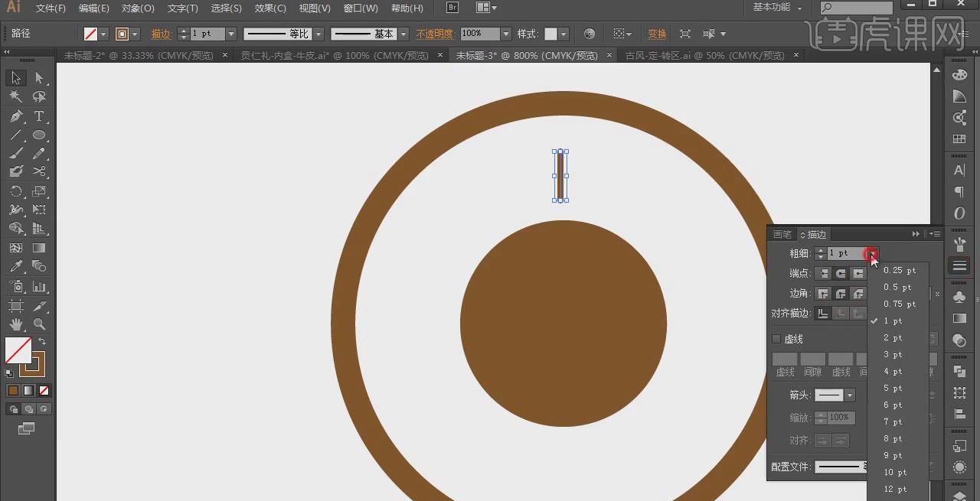
Task: Choose 0.25 pt stroke weight
Action: tap(899, 270)
